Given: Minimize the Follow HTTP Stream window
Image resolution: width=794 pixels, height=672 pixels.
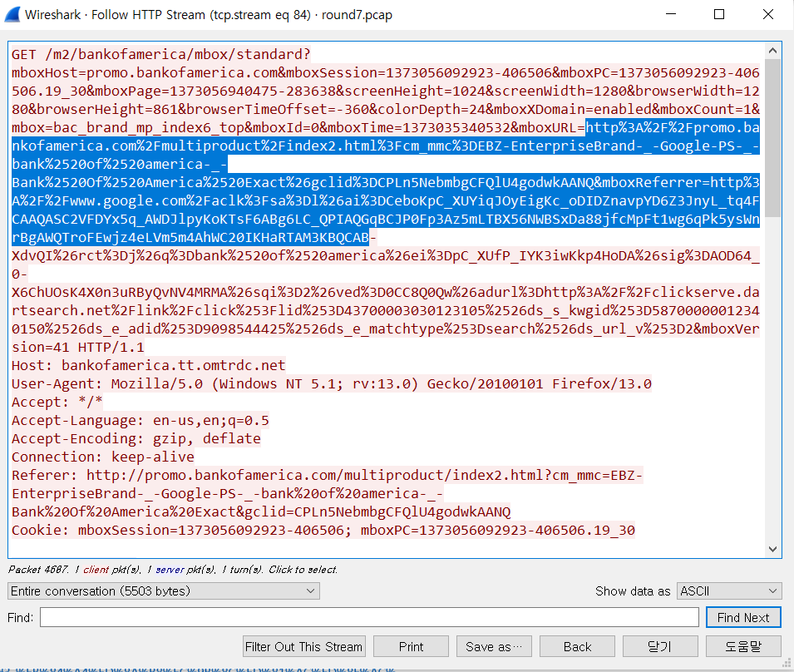Looking at the screenshot, I should click(671, 14).
